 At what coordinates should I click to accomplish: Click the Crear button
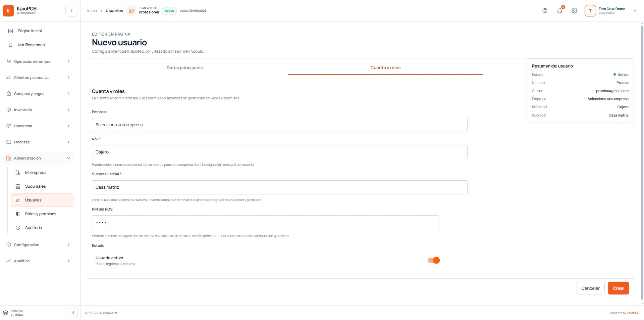pyautogui.click(x=618, y=288)
